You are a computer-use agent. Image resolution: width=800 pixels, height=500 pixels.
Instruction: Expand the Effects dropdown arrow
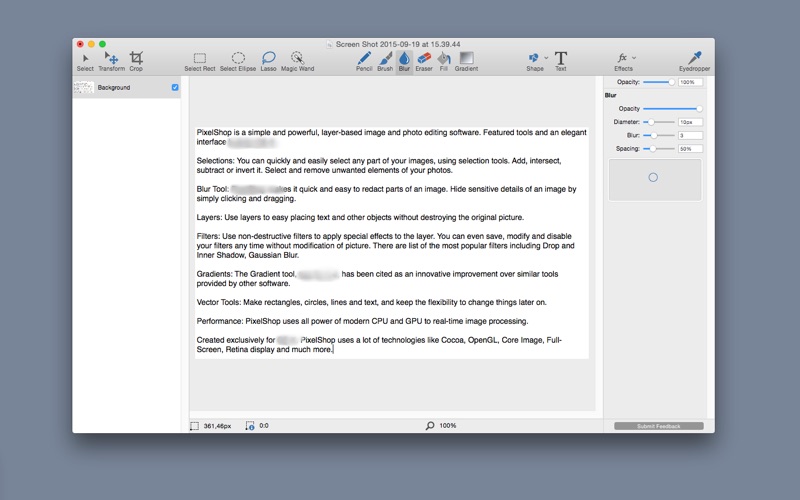[634, 58]
